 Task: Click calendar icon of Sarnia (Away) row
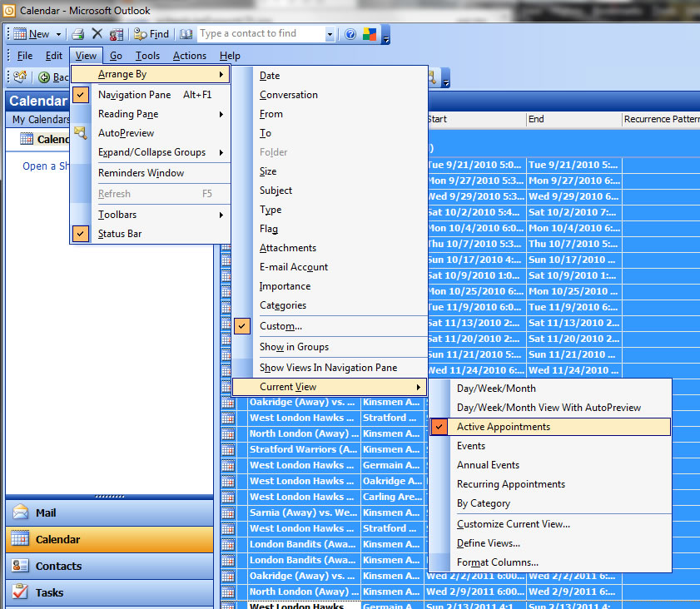pos(228,513)
